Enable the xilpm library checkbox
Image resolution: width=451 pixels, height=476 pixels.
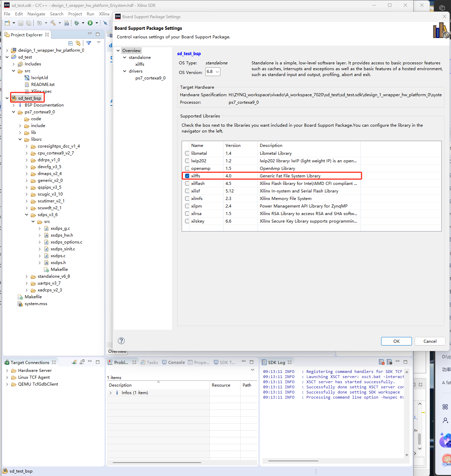tap(187, 206)
